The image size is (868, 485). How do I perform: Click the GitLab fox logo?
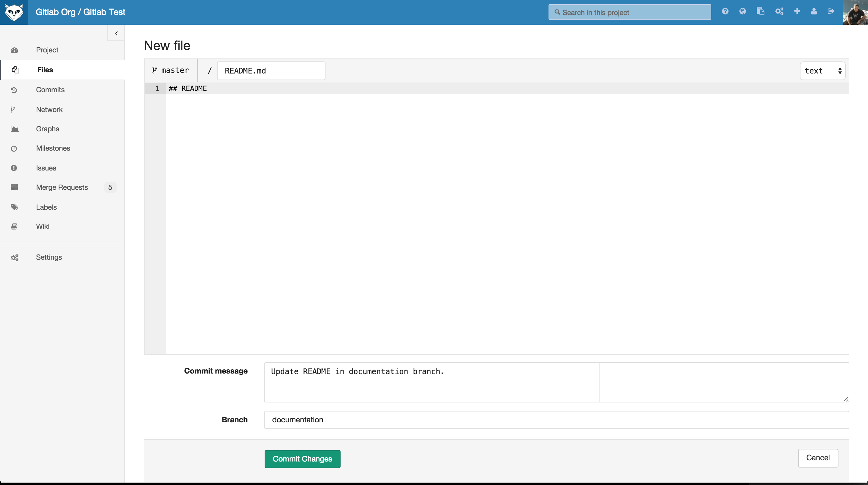pos(14,12)
